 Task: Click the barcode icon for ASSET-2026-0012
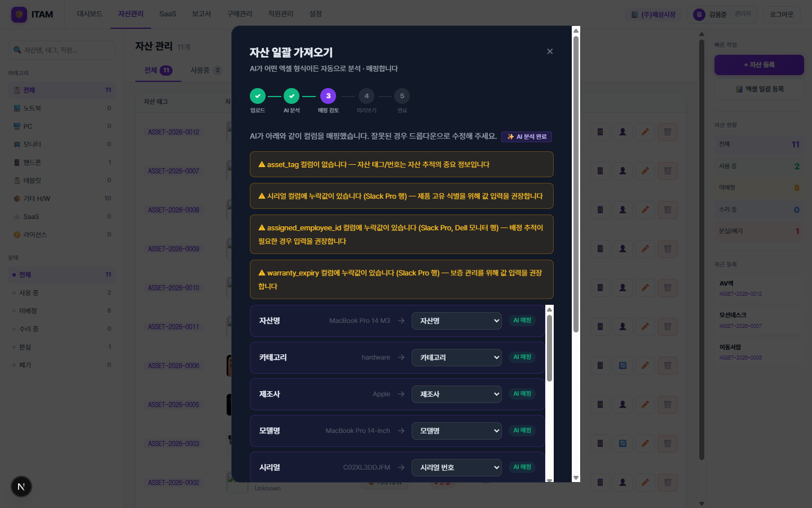pyautogui.click(x=599, y=132)
